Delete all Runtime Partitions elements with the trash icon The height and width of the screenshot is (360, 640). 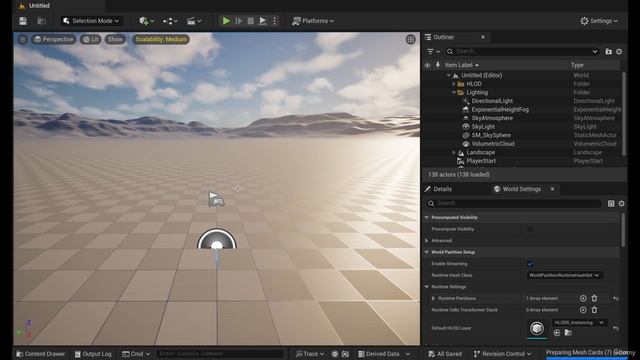point(594,298)
